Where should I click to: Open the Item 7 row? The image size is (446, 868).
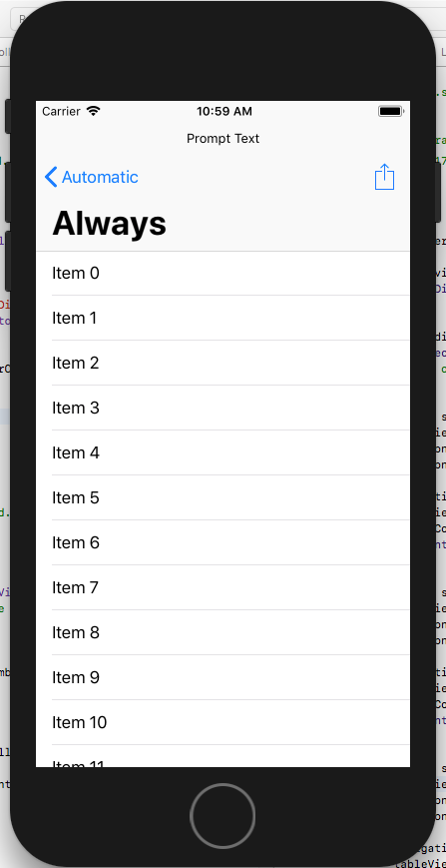223,587
